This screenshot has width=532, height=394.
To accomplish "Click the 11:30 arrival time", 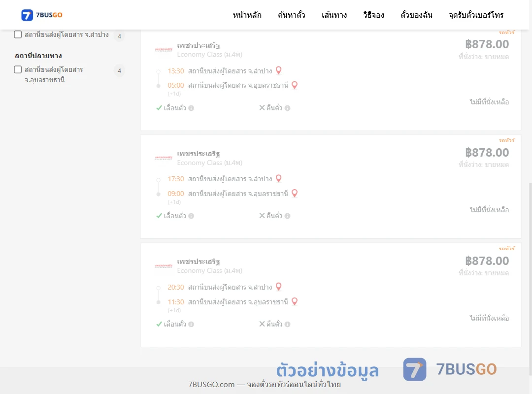I will (x=176, y=302).
